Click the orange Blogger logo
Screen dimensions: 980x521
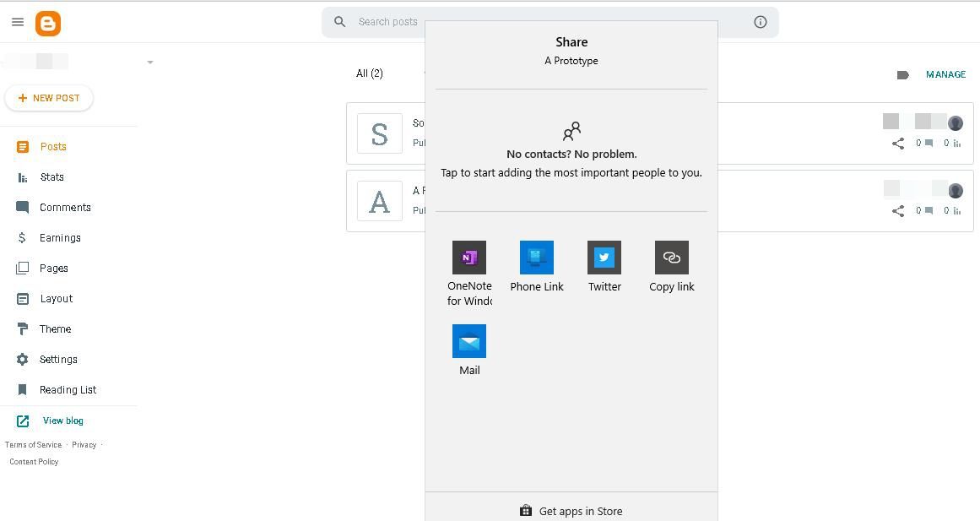48,24
